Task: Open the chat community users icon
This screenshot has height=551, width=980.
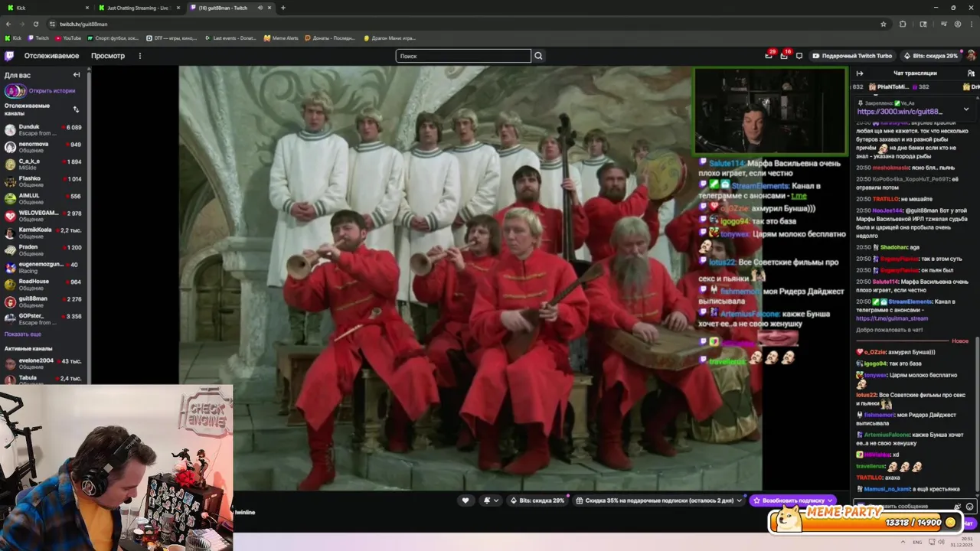Action: point(971,73)
